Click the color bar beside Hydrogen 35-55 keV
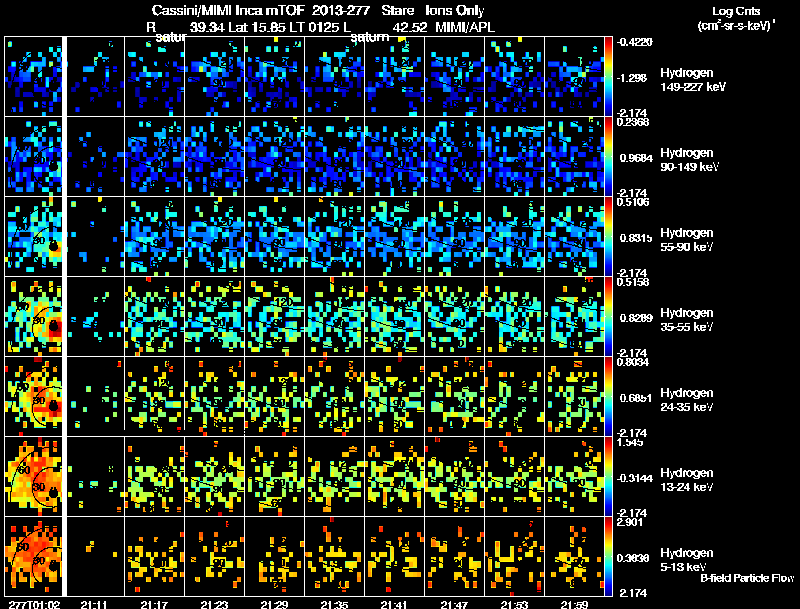The width and height of the screenshot is (800, 609). pyautogui.click(x=608, y=317)
